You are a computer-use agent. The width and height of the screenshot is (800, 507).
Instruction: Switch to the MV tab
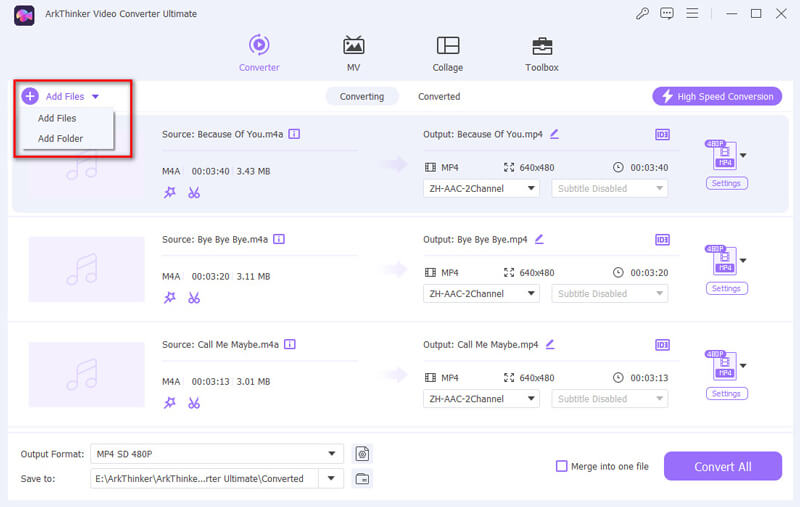click(x=353, y=53)
